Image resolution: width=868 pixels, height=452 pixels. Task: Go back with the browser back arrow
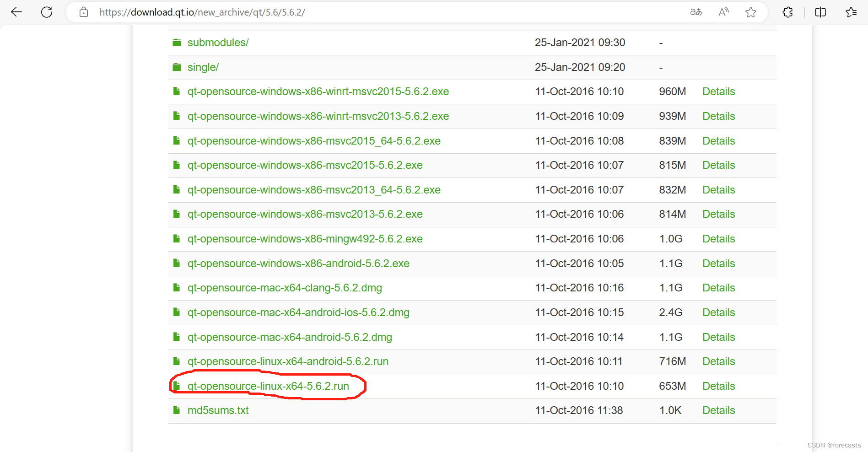16,12
